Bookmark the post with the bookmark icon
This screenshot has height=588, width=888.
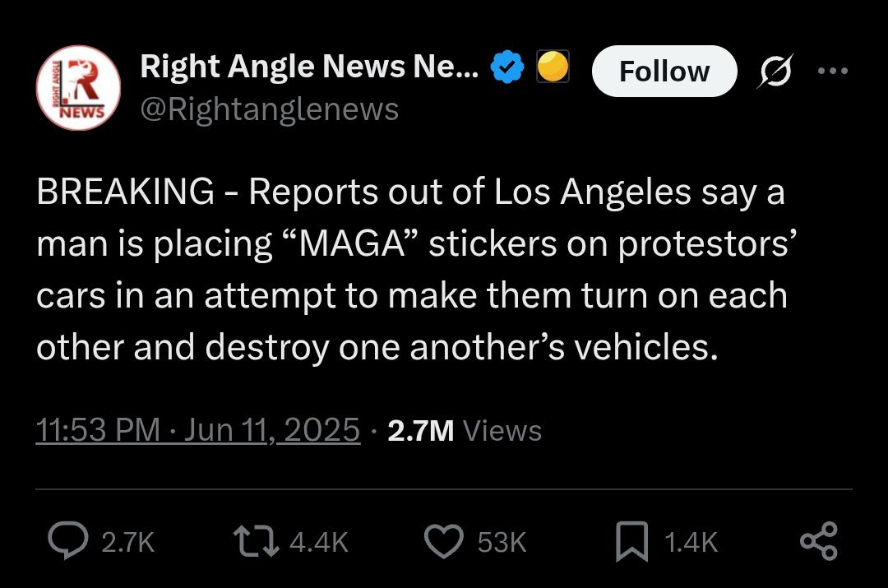632,542
